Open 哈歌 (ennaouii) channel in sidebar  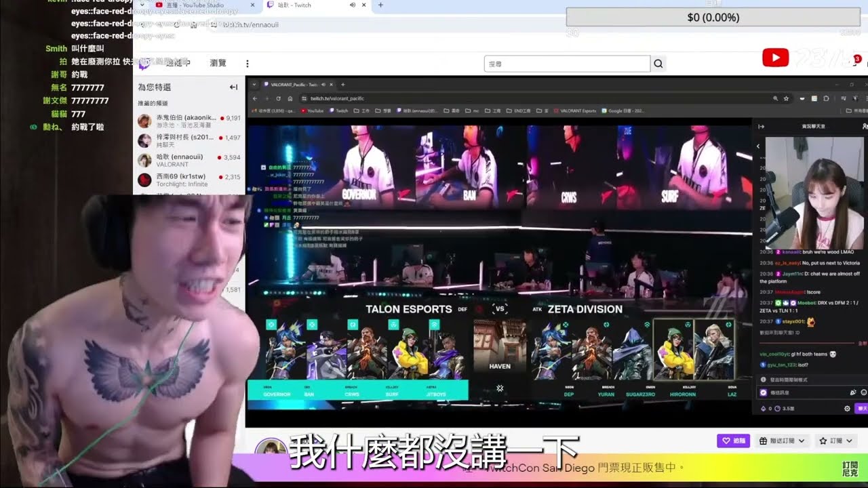[189, 161]
